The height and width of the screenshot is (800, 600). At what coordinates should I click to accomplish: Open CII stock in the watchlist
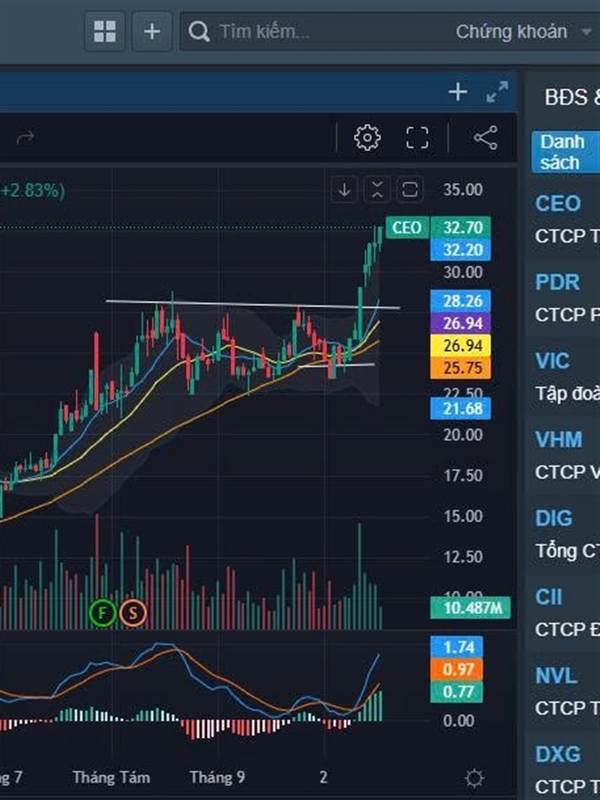[548, 597]
